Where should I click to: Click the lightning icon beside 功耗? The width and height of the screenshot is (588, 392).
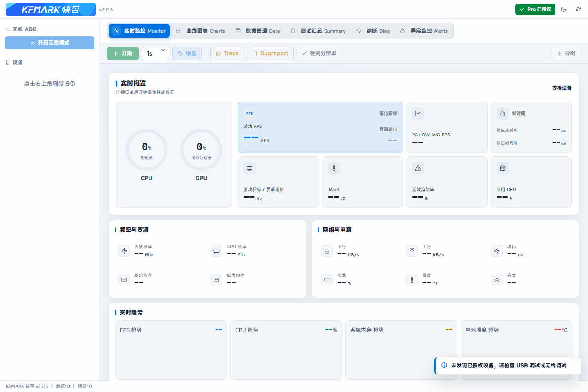(x=497, y=251)
